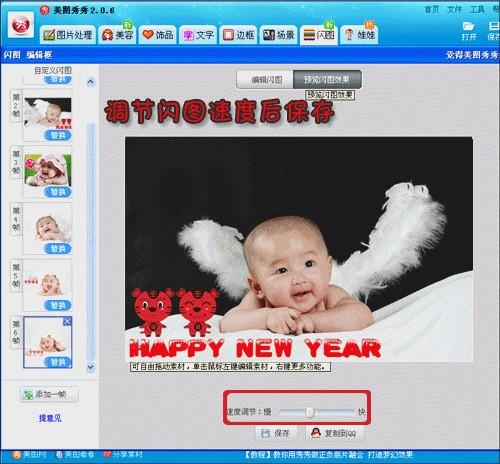Open the 边框 tab
The height and width of the screenshot is (464, 500).
point(238,35)
